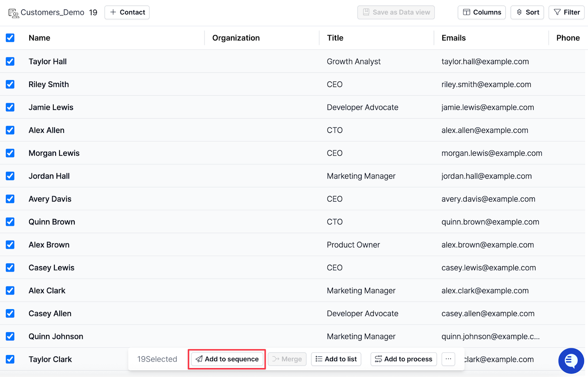Uncheck Riley Smith row checkbox

(10, 84)
